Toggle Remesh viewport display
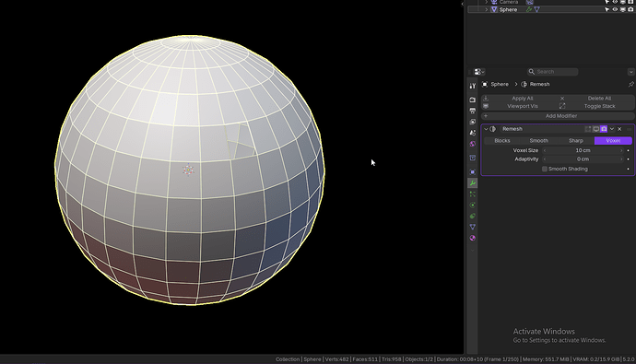 coord(595,129)
